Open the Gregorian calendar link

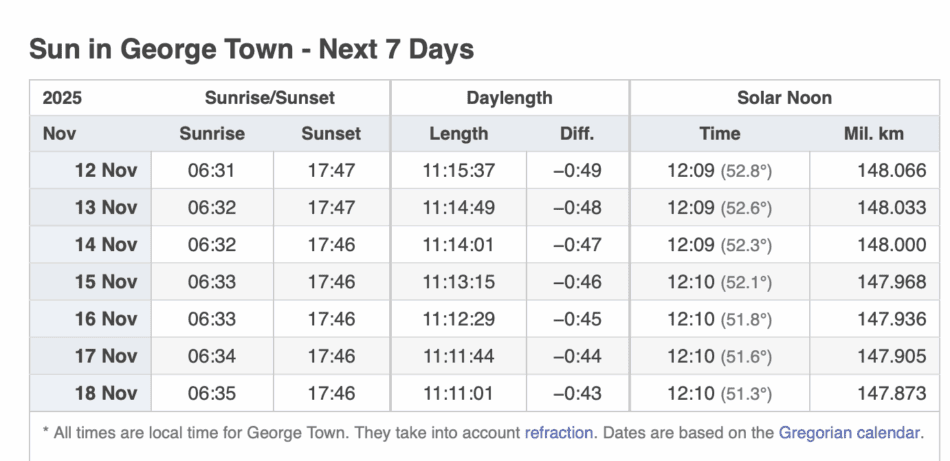pyautogui.click(x=849, y=433)
